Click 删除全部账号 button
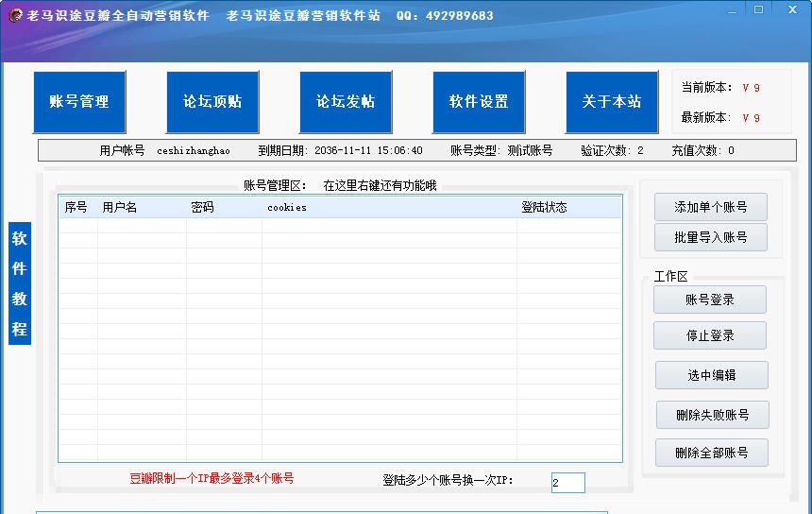Image resolution: width=812 pixels, height=514 pixels. point(712,453)
